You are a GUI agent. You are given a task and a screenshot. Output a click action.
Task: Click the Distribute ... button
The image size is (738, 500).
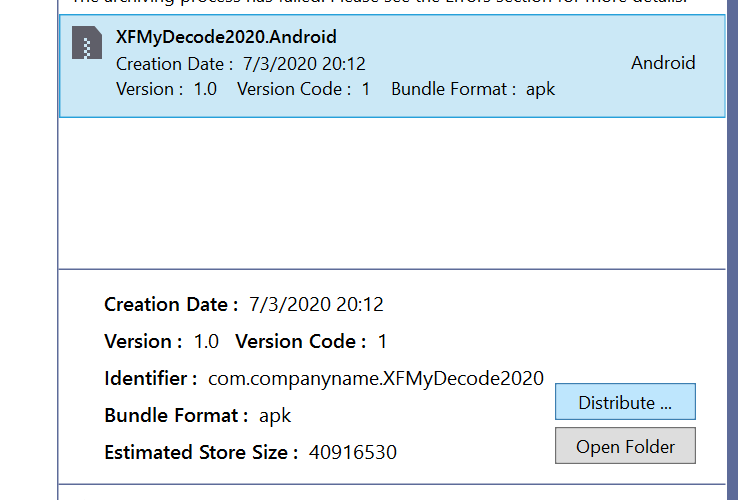coord(625,402)
